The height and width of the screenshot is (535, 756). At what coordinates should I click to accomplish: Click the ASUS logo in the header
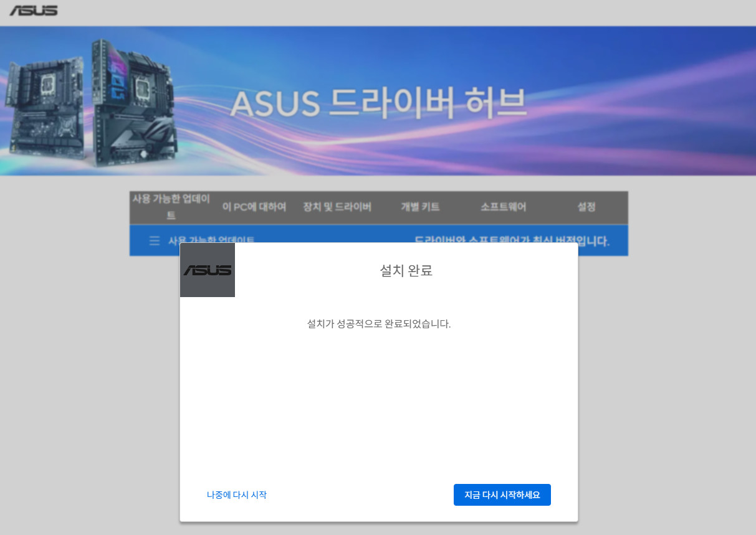tap(34, 11)
